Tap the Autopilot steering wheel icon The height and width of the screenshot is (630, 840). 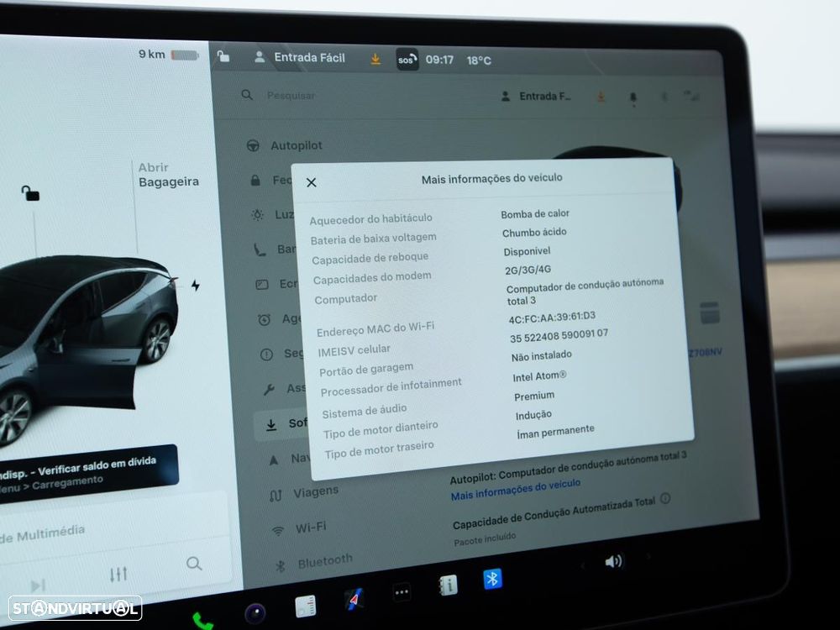[x=253, y=145]
